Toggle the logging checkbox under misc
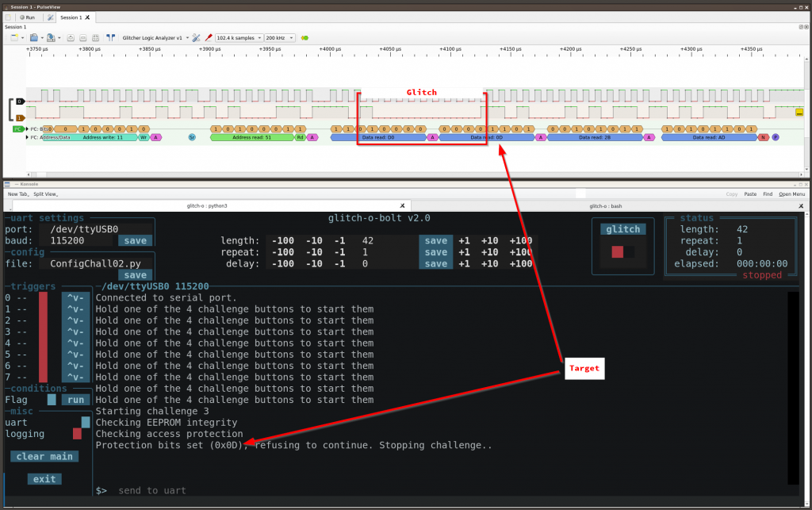Viewport: 812px width, 510px height. pyautogui.click(x=77, y=434)
